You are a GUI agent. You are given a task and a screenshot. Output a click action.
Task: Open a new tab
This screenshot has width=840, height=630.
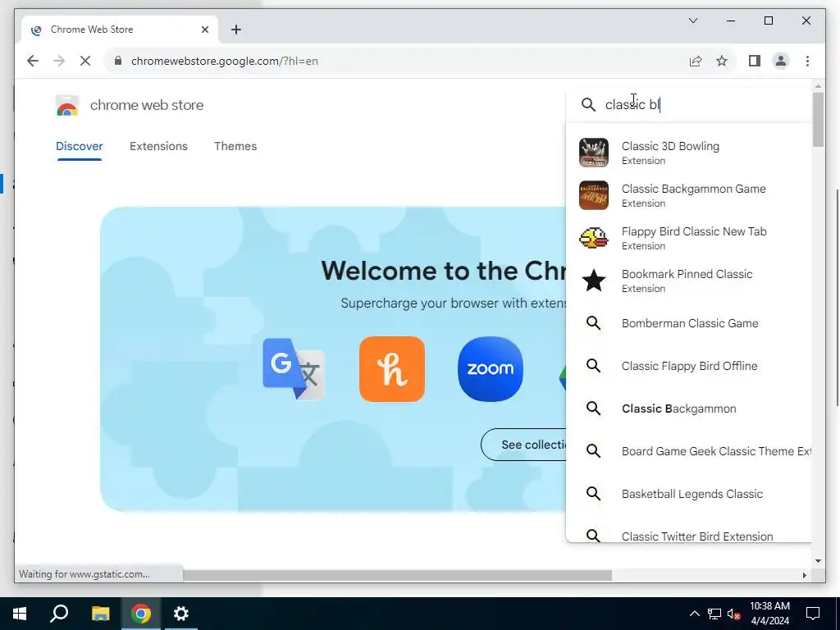[x=236, y=30]
